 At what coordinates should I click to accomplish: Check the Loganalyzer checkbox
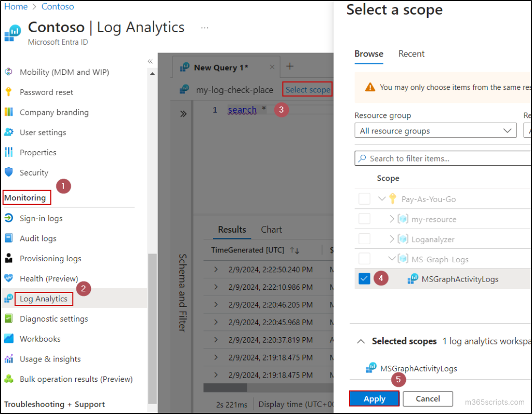click(364, 239)
